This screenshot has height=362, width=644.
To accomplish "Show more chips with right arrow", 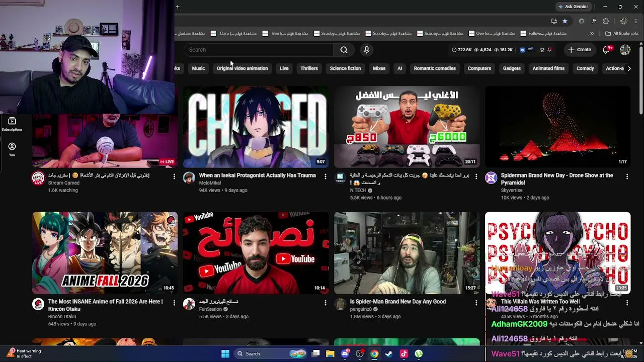I will 629,68.
